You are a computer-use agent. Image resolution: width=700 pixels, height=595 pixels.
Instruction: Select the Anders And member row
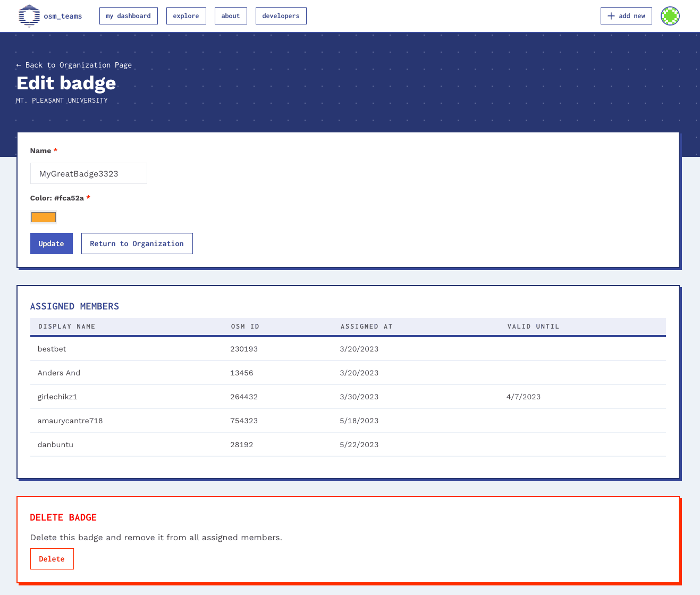click(x=59, y=373)
